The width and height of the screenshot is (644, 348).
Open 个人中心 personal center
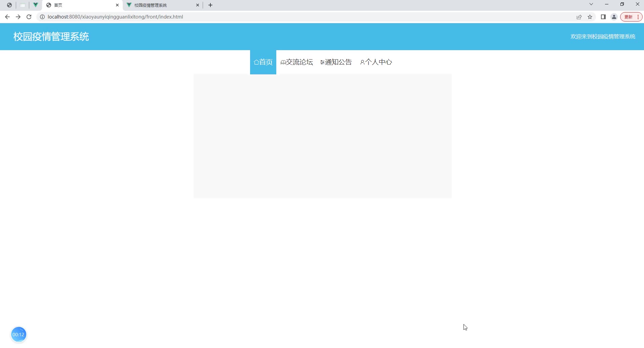pos(376,62)
